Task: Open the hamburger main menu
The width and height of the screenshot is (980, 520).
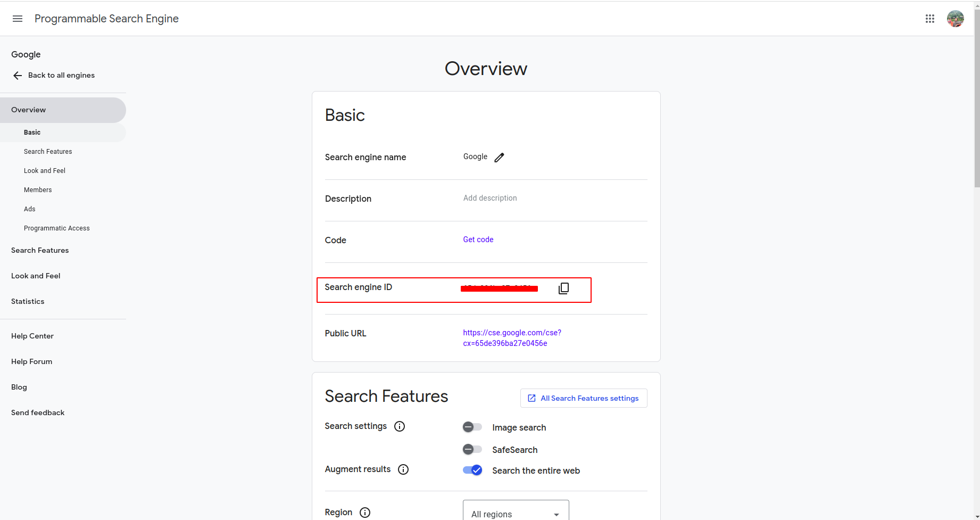Action: point(18,19)
